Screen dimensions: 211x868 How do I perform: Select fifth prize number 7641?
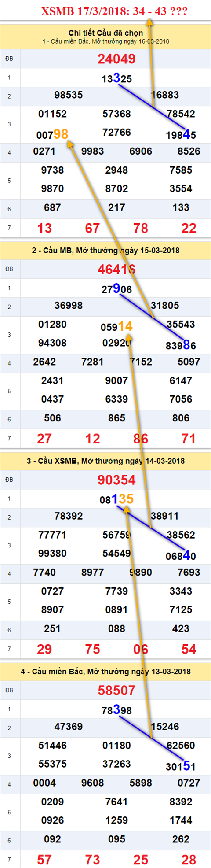[x=116, y=802]
